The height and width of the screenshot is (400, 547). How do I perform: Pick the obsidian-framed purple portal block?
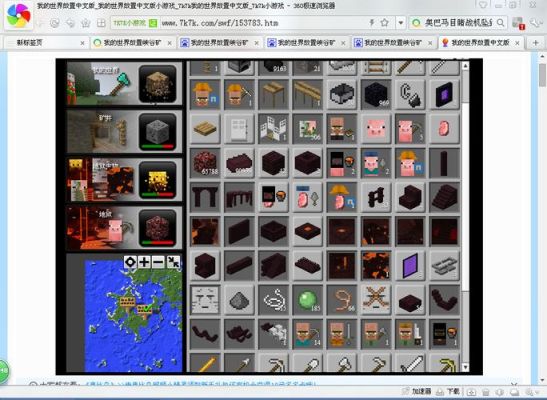point(444,94)
